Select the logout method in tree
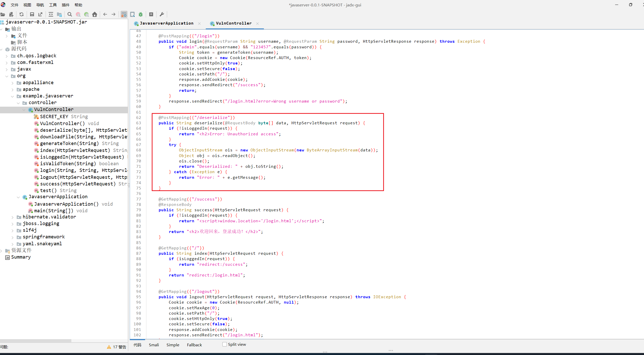The height and width of the screenshot is (355, 644). point(80,177)
